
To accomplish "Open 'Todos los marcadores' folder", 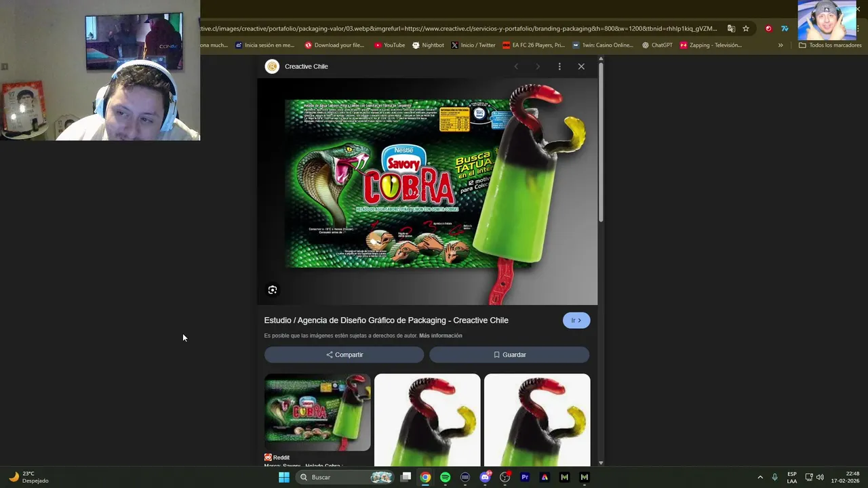I will tap(830, 45).
